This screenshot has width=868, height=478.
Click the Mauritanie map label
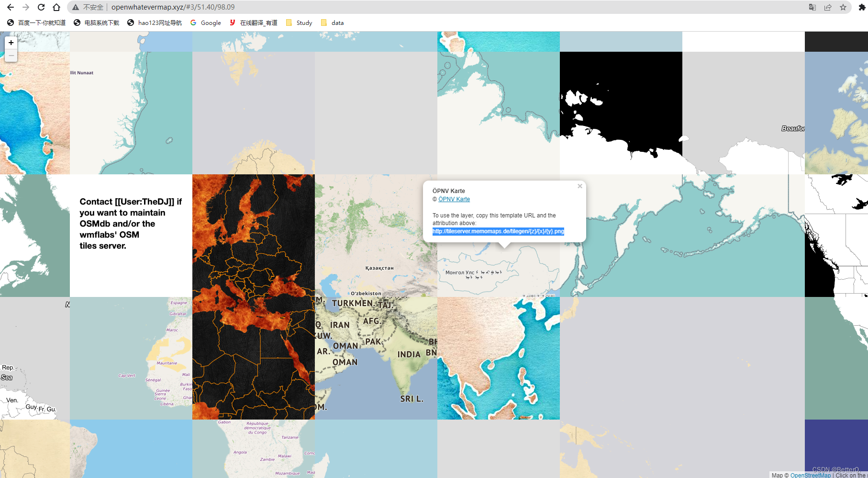167,363
